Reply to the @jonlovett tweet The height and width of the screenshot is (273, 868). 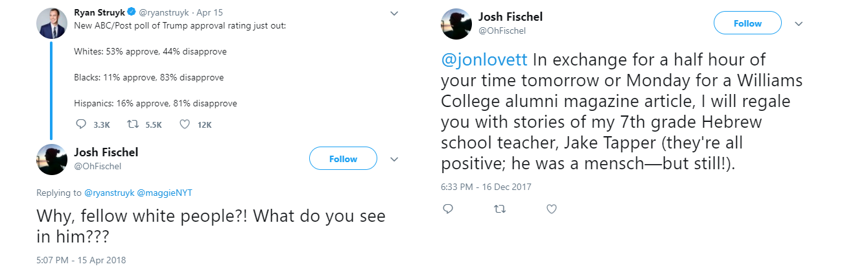pos(447,209)
